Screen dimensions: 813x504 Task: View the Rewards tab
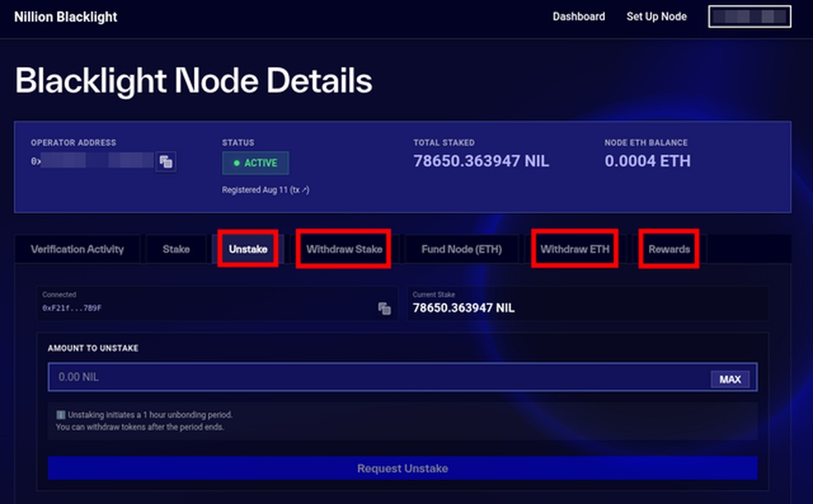669,249
